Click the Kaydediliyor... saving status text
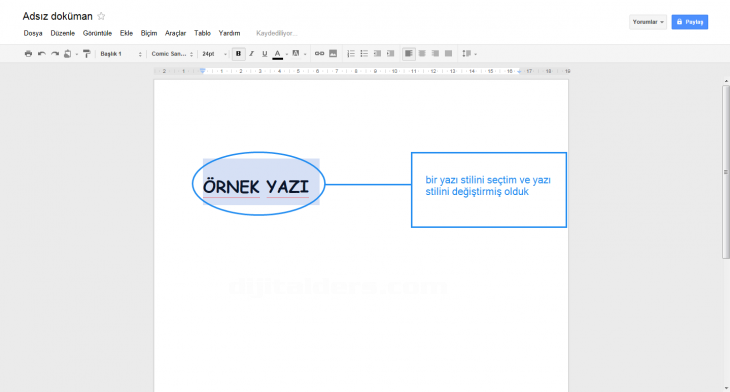 (x=277, y=33)
